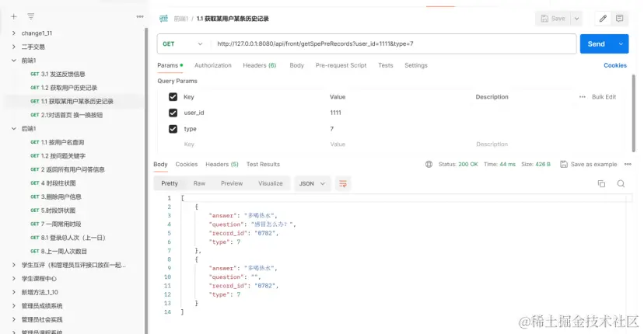Click Bulk Edit
Viewport: 644px width, 334px height.
pos(604,97)
